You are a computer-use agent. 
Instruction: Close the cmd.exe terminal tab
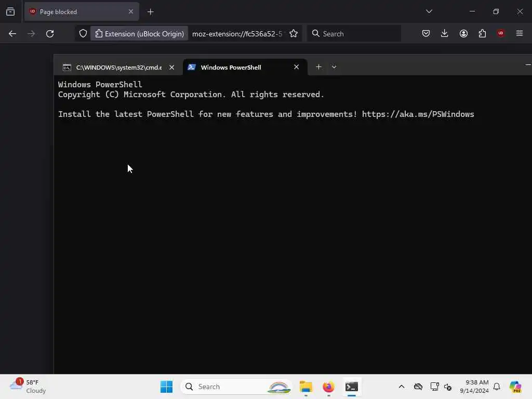171,67
